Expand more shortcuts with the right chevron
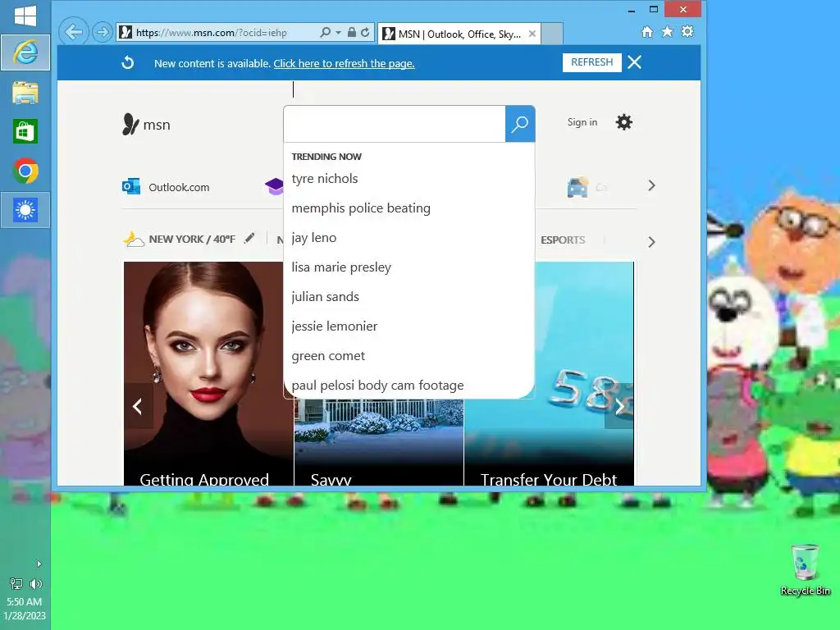 pos(651,186)
